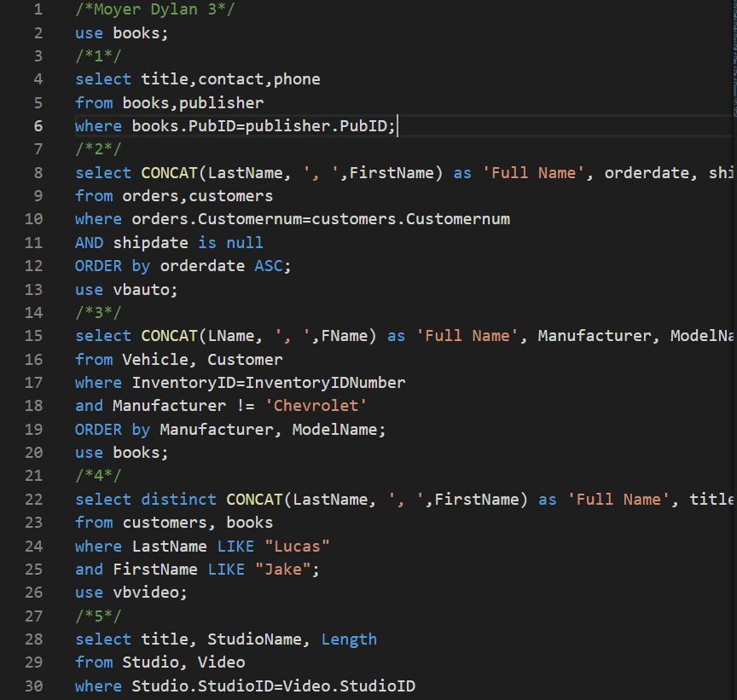
Task: Click 'where InventoryID=InventoryIDNumber' on line 17
Action: [241, 383]
